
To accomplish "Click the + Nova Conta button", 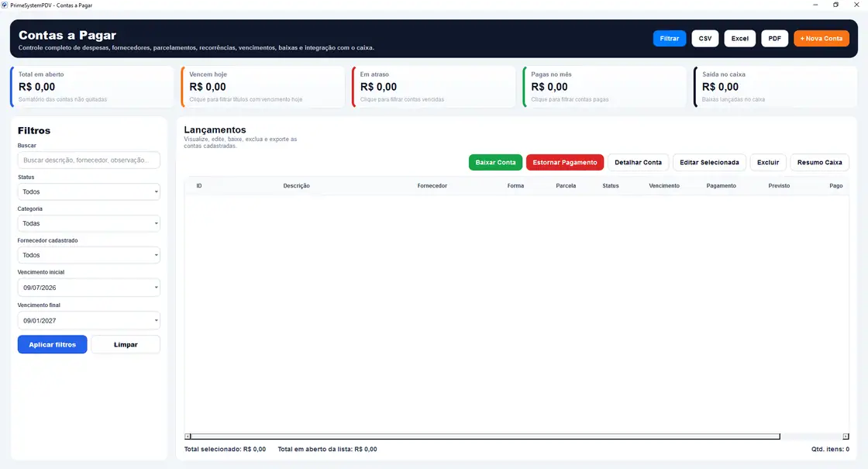I will pyautogui.click(x=821, y=38).
